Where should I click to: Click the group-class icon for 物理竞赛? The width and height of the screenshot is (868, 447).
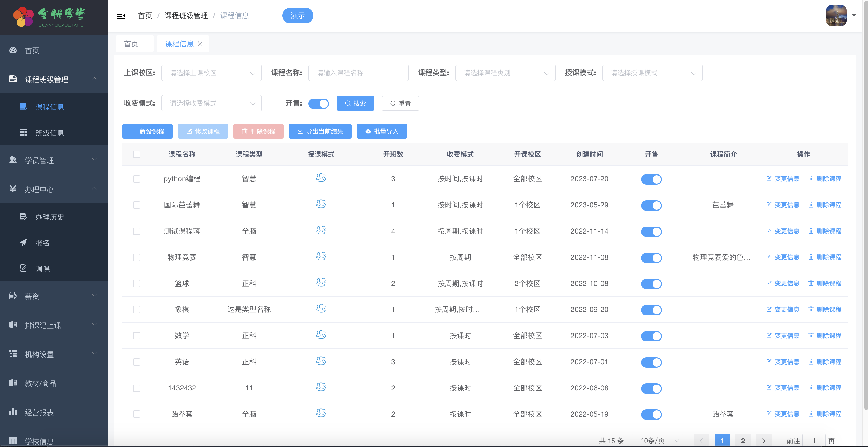(x=321, y=256)
